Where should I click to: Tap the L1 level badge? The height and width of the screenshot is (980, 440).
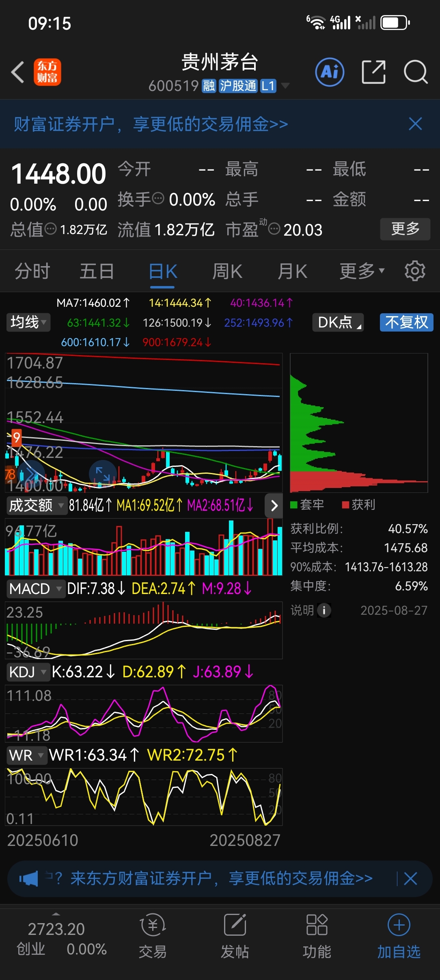click(268, 86)
